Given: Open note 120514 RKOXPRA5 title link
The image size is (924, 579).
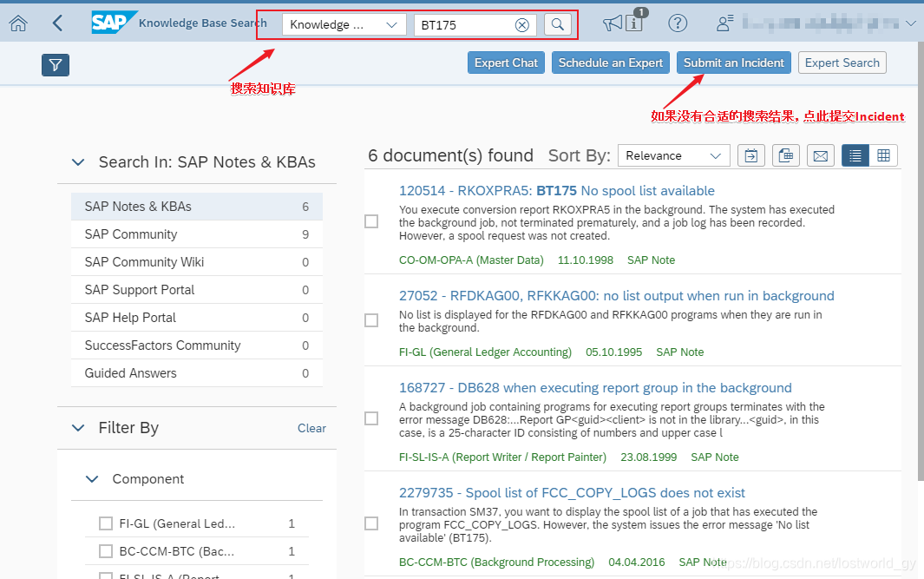Looking at the screenshot, I should (x=557, y=191).
